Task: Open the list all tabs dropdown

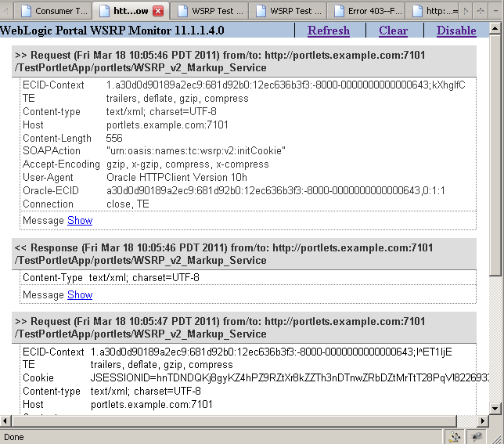Action: (x=495, y=11)
